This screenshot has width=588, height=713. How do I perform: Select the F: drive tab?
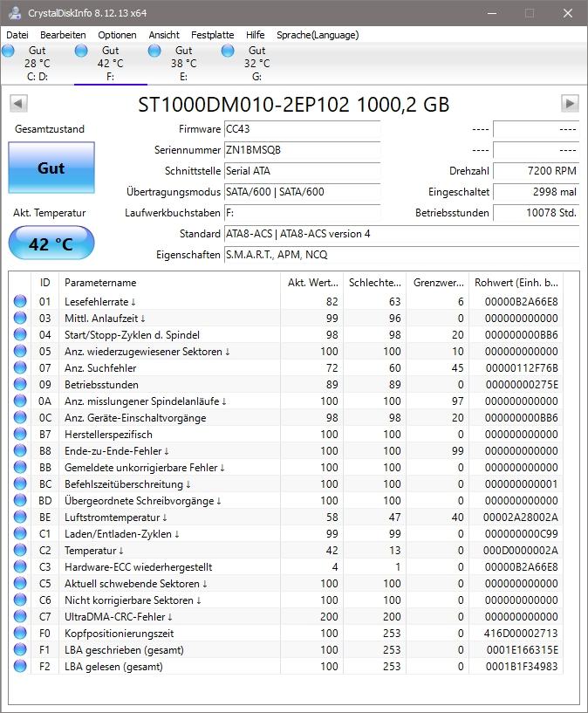coord(111,63)
